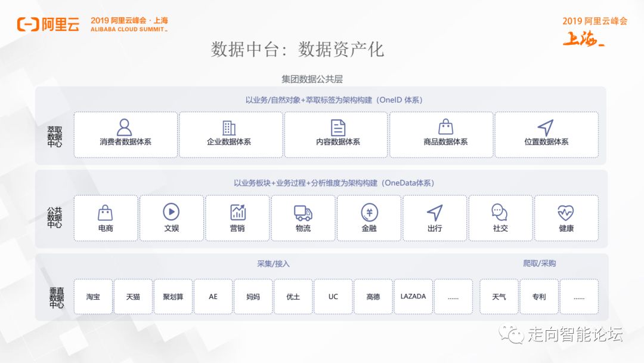644x363 pixels.
Task: Click the ALIBABA CLOUD SUMMIT text
Action: [x=129, y=30]
